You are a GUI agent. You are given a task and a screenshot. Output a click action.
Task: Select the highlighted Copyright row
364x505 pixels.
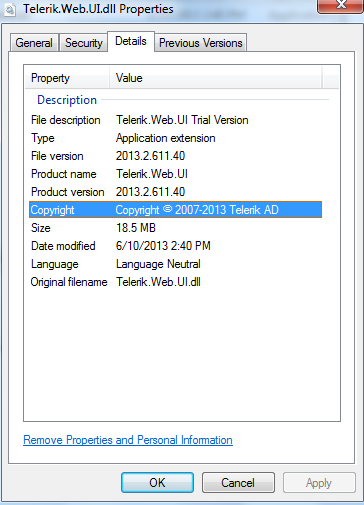(175, 210)
